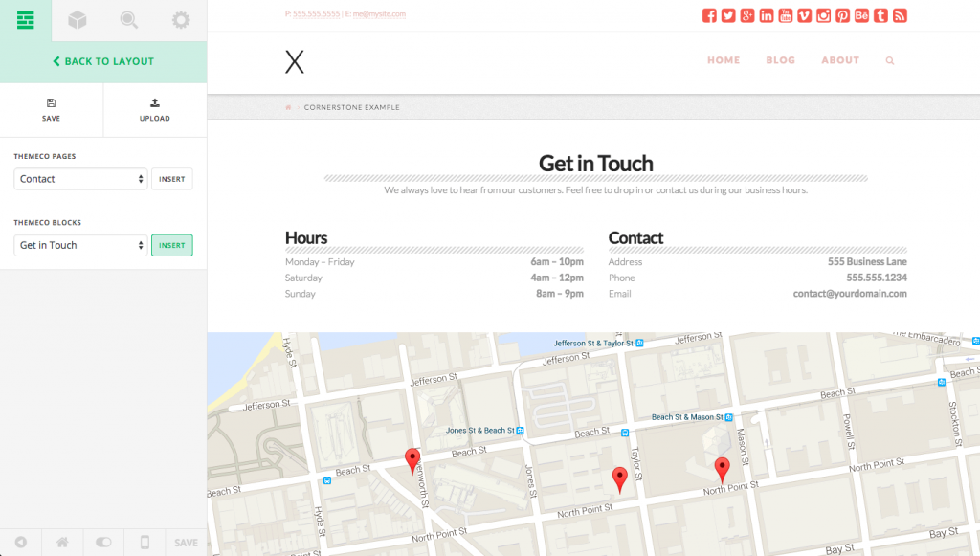Switch to the Elements cube tab
Viewport: 980px width, 556px height.
(x=78, y=20)
